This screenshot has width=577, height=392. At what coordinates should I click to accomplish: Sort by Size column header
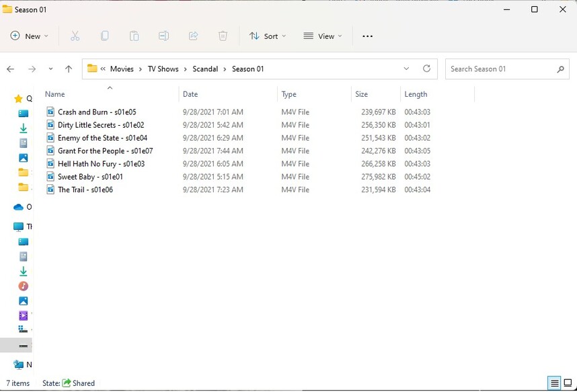[361, 94]
